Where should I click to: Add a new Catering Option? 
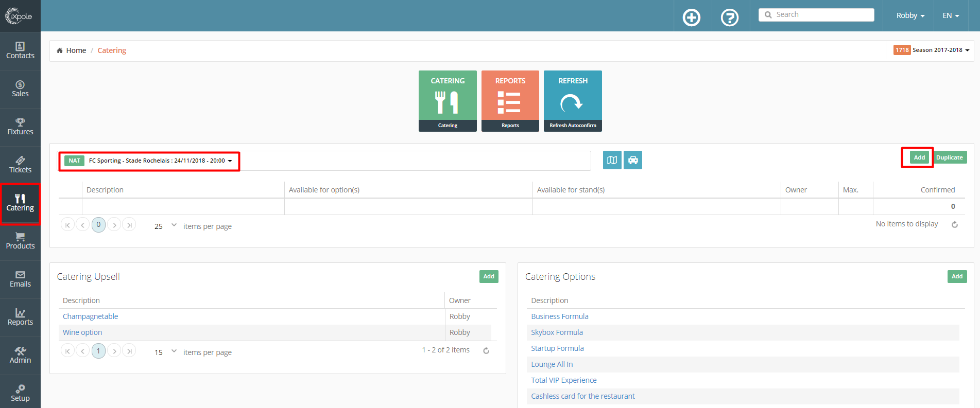coord(957,276)
